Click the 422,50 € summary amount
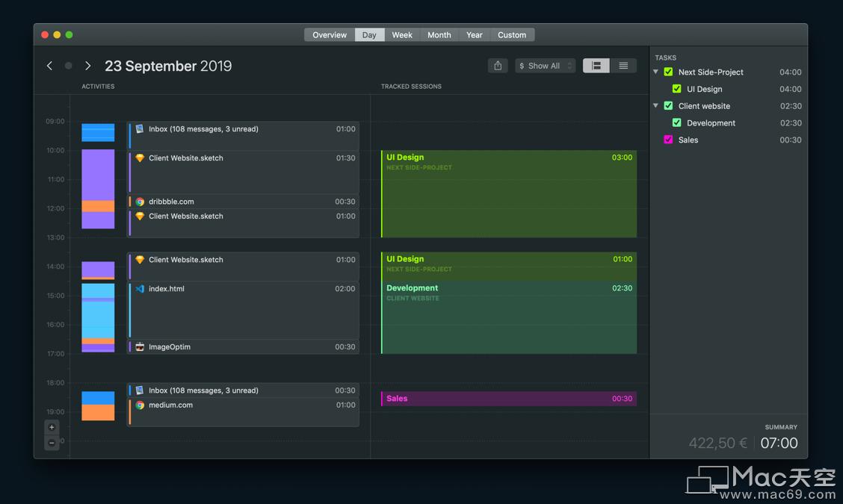 click(x=717, y=443)
